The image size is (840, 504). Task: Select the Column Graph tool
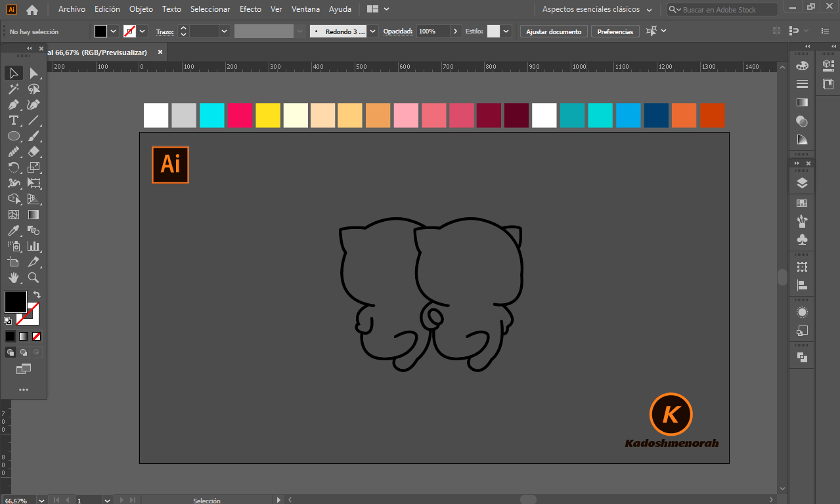tap(33, 246)
